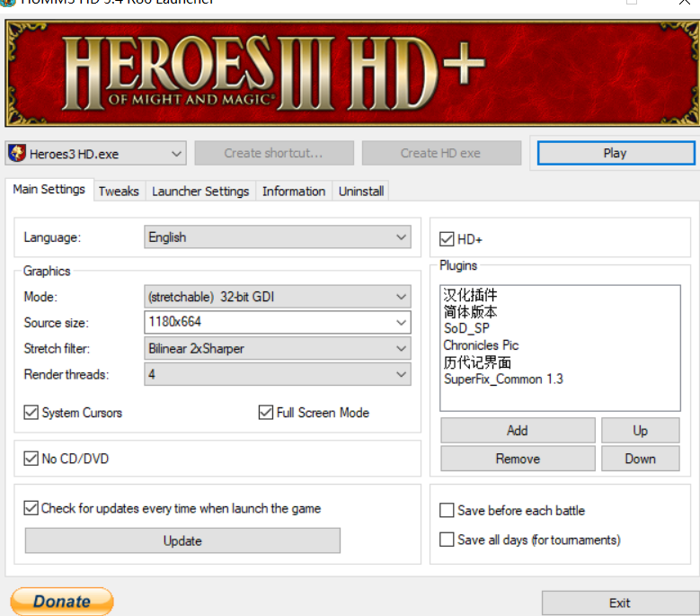The height and width of the screenshot is (616, 700).
Task: Open the Source size combo box 1180x664
Action: 278,322
